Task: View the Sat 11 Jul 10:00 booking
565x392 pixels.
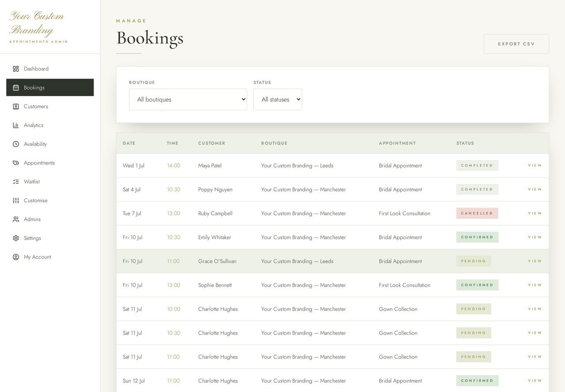Action: point(535,309)
